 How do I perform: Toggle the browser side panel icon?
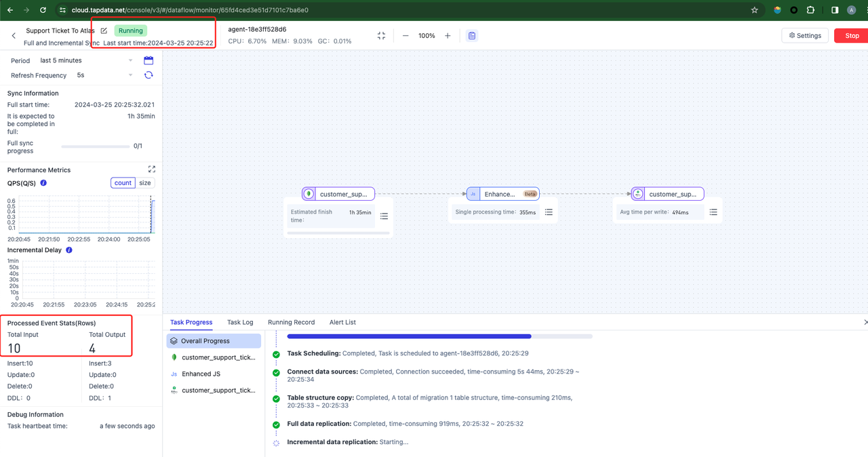click(835, 10)
